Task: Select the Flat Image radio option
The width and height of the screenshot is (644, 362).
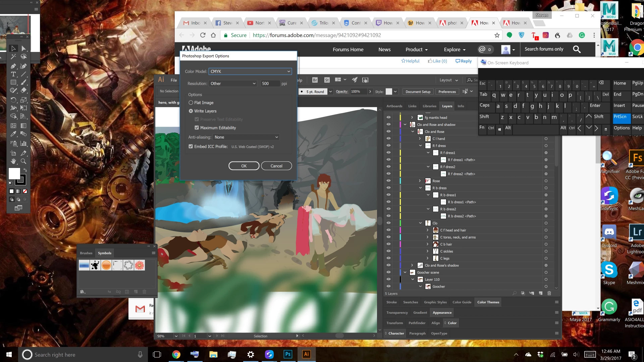Action: (x=191, y=103)
